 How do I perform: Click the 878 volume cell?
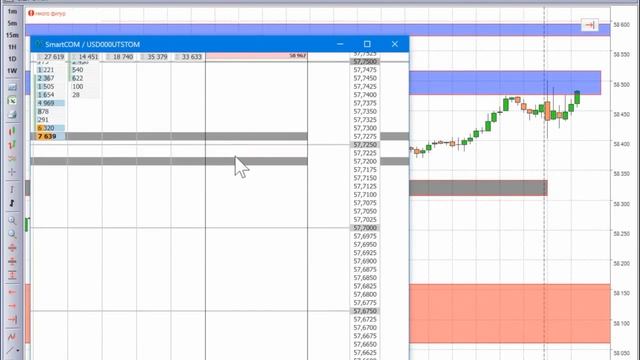[x=50, y=111]
